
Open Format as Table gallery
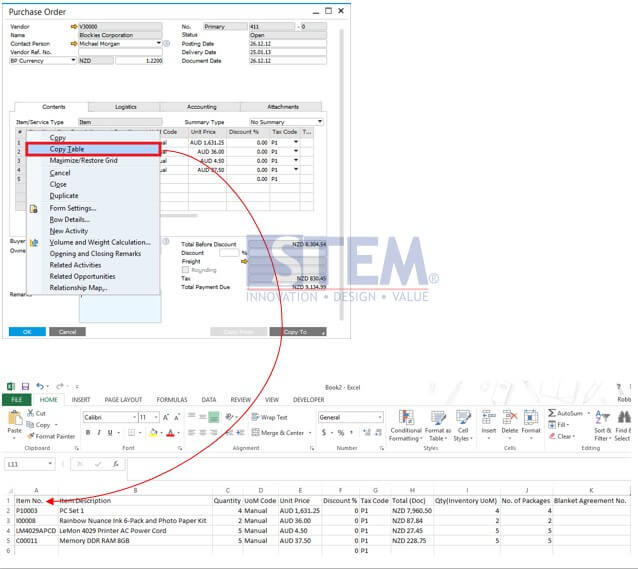click(x=438, y=426)
